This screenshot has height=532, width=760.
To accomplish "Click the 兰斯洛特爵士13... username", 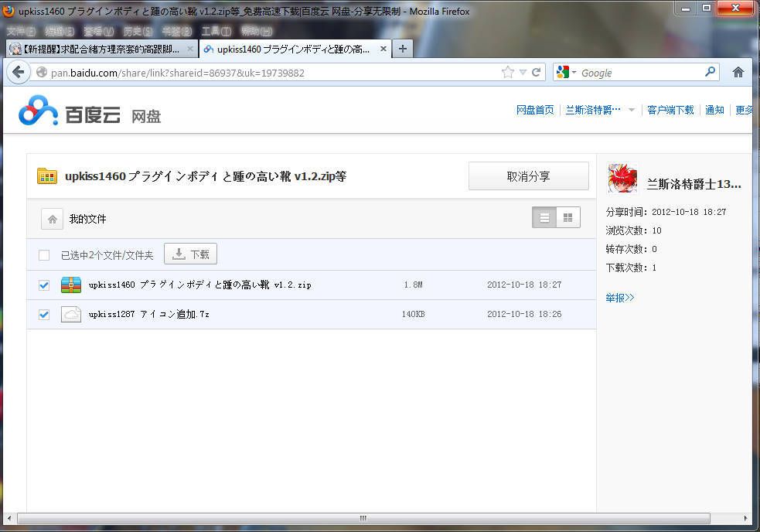I will pyautogui.click(x=694, y=184).
